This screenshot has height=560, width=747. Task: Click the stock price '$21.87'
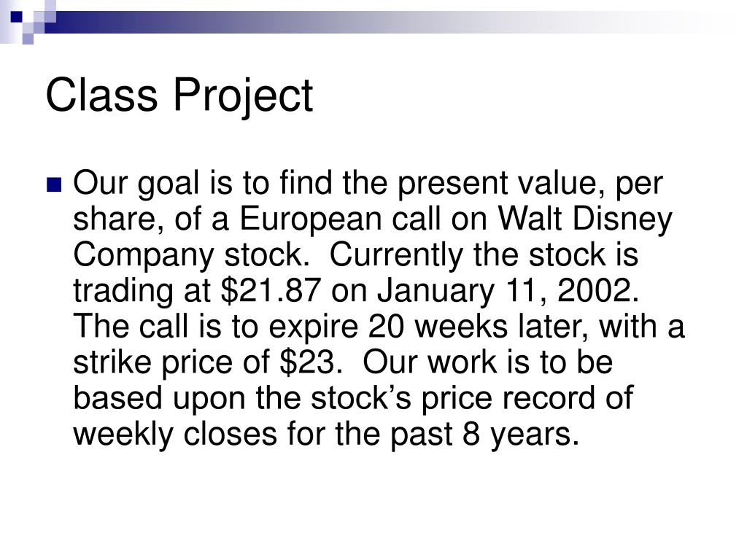(x=271, y=290)
